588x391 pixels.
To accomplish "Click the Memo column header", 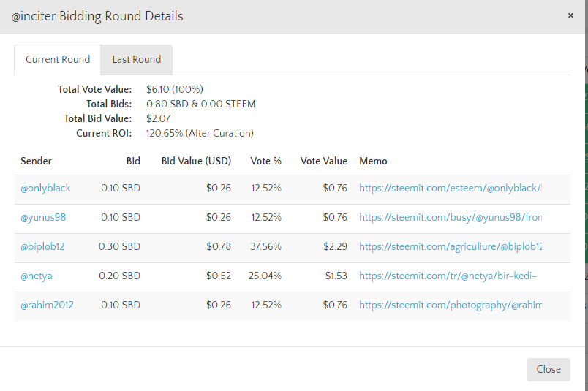I will point(373,161).
